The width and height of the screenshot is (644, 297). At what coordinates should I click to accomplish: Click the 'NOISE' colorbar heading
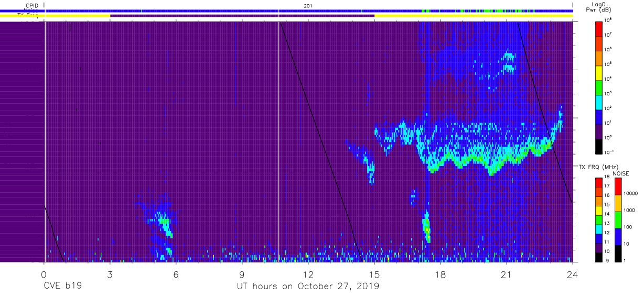621,173
